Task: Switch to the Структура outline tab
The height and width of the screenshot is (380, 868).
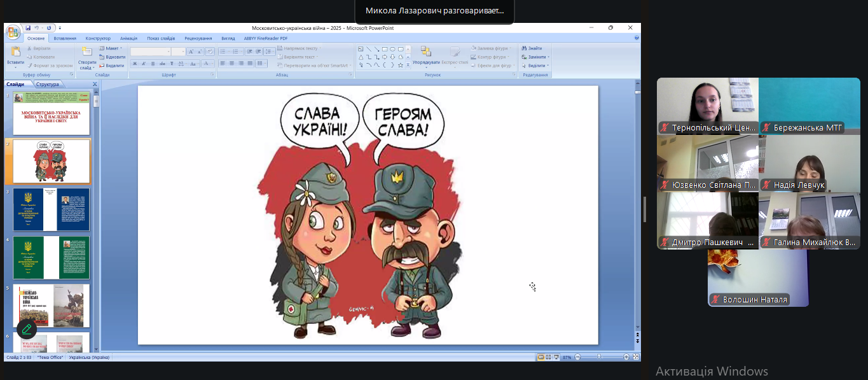Action: (48, 84)
